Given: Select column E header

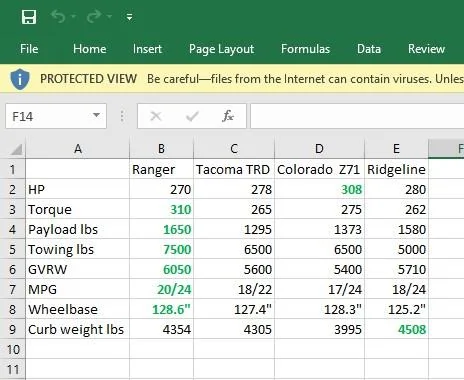Looking at the screenshot, I should (396, 149).
